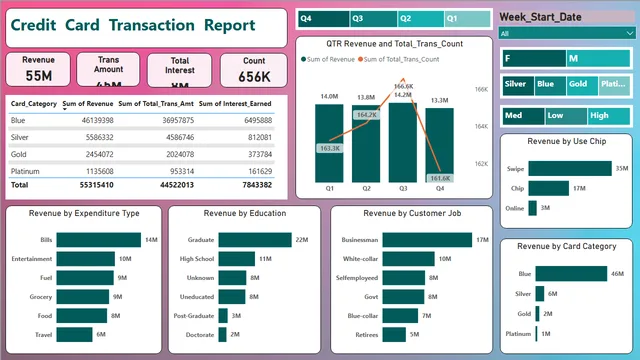640x360 pixels.
Task: Select the Q1 quarter slicer tile
Action: 467,19
